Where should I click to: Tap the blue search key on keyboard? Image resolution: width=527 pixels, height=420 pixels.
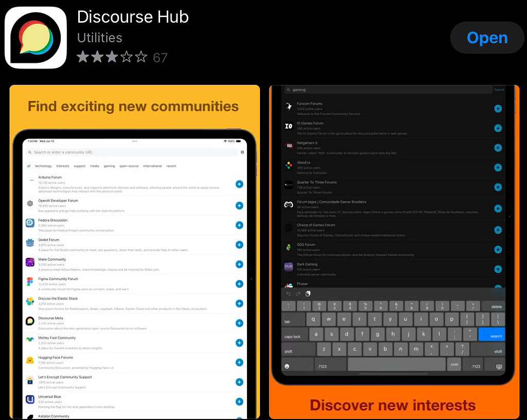click(491, 335)
